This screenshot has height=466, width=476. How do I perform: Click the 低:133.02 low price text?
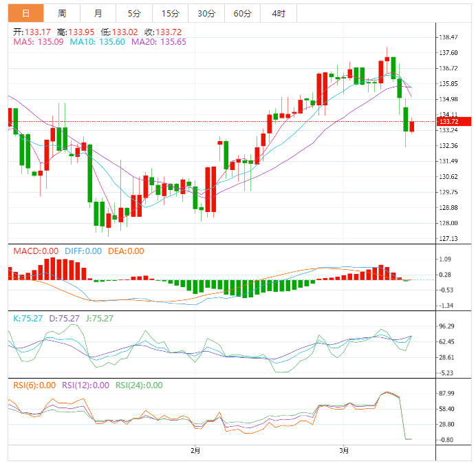tap(119, 32)
